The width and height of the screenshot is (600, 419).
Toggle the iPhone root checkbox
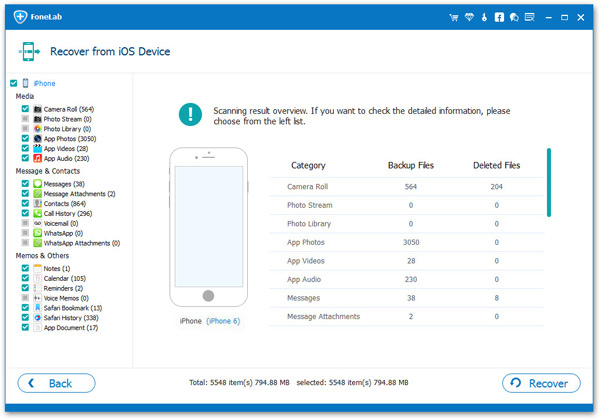pos(14,83)
